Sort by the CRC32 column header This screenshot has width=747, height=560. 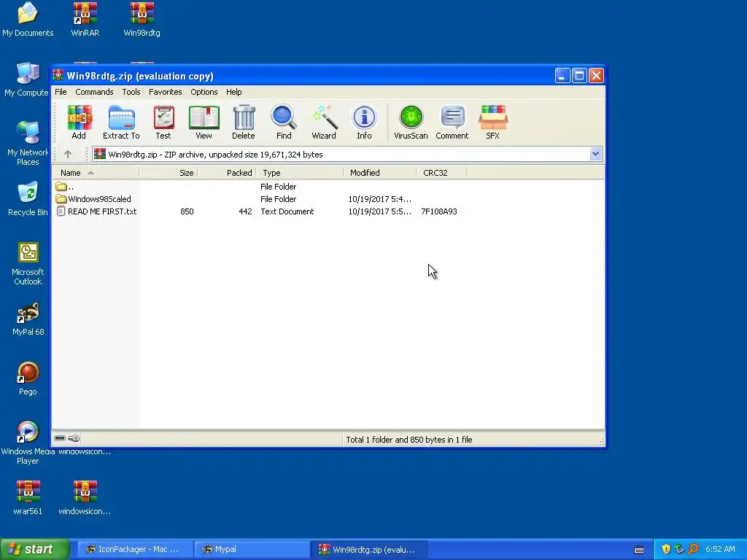tap(441, 173)
